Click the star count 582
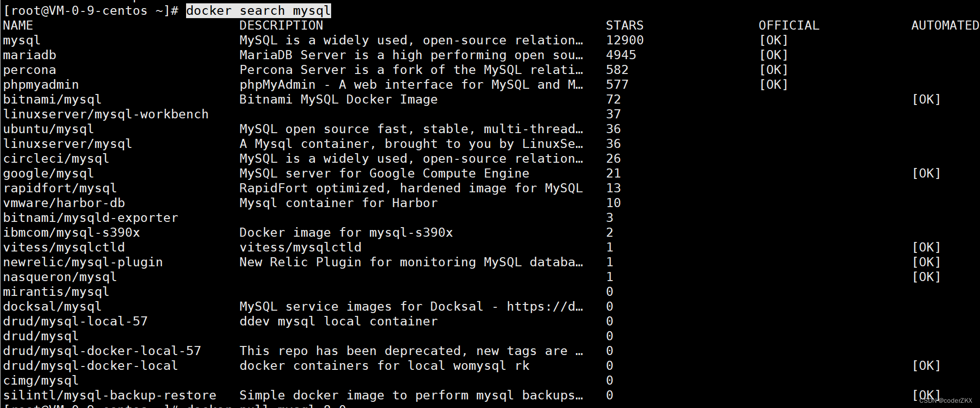The height and width of the screenshot is (408, 980). click(617, 70)
